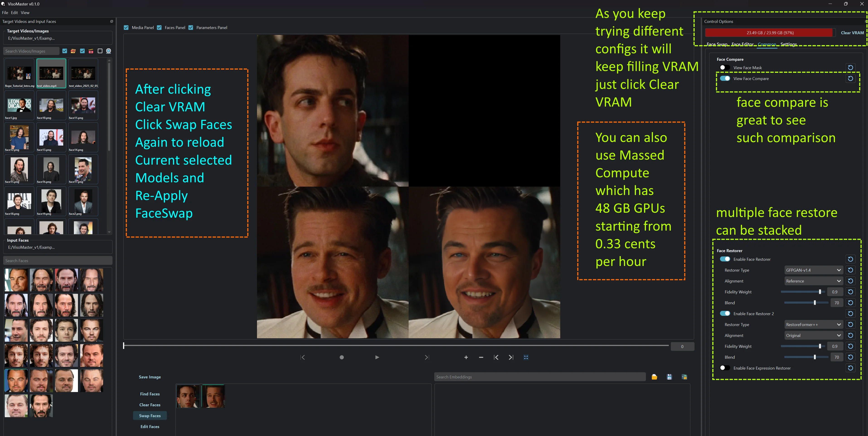Image resolution: width=868 pixels, height=436 pixels.
Task: Jump to the next marker icon
Action: coord(511,357)
